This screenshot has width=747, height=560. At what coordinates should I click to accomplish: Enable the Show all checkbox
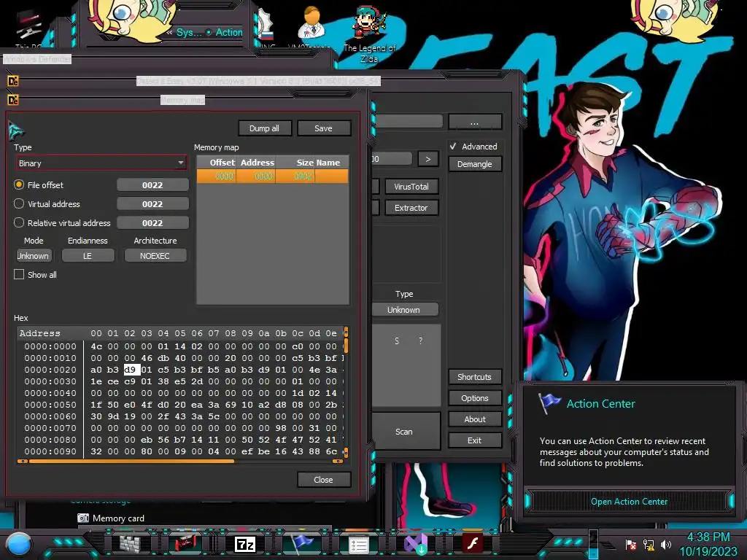tap(19, 275)
